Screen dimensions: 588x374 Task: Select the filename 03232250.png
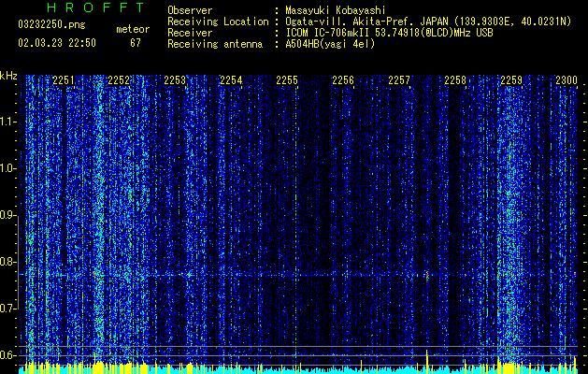(51, 25)
